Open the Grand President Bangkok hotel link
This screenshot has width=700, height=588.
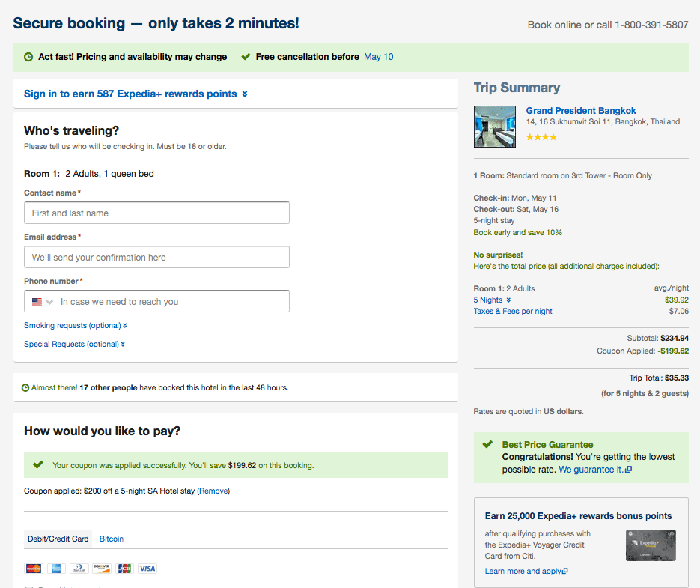[581, 110]
